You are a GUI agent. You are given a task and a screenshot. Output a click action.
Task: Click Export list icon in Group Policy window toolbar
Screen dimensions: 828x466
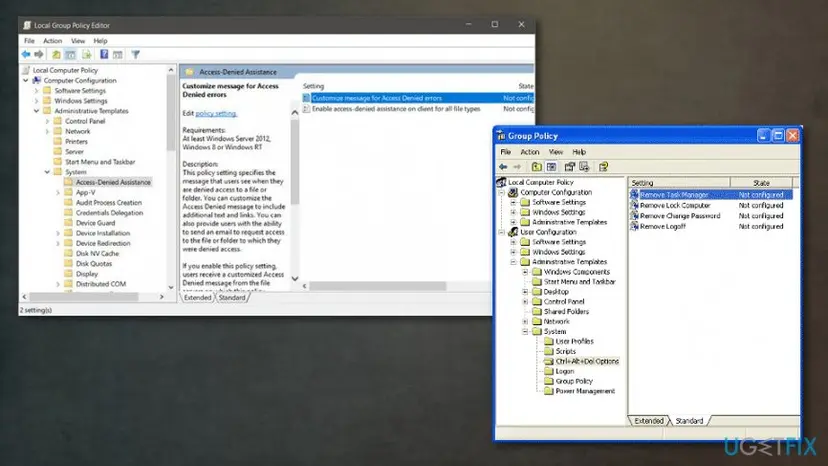[x=584, y=167]
